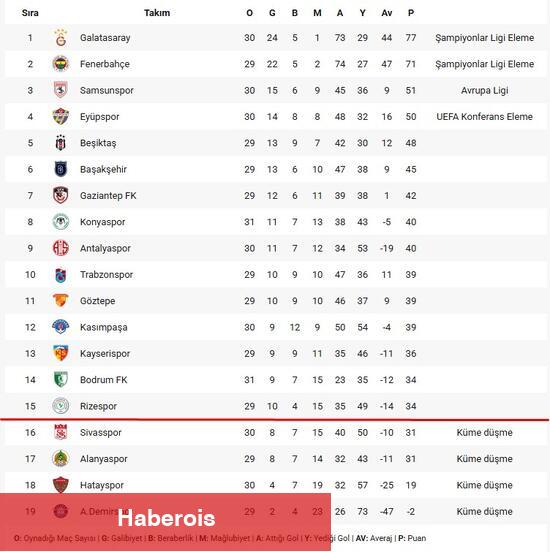The width and height of the screenshot is (550, 552).
Task: Open the Antalyaspor team name link
Action: click(105, 249)
